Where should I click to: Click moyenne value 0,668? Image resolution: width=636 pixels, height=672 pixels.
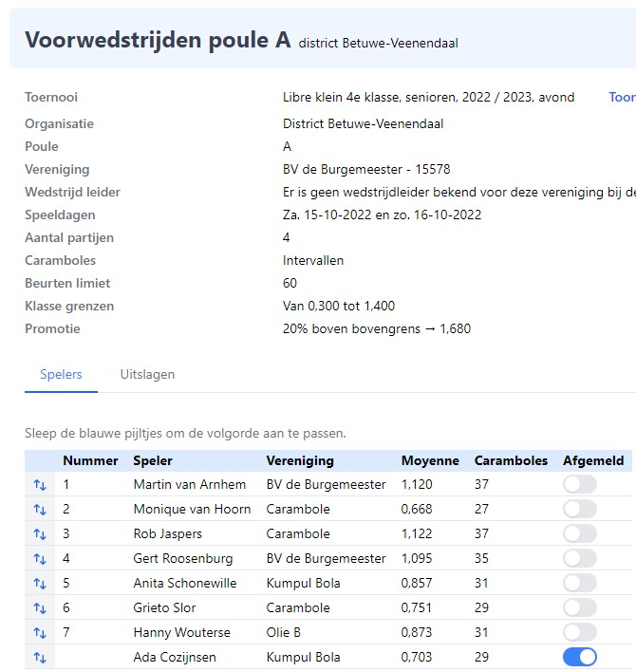pos(417,509)
